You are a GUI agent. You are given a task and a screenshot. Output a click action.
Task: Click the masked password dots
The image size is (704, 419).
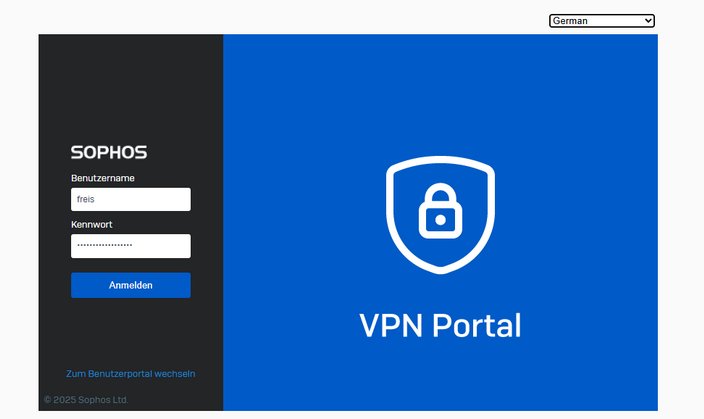click(104, 246)
